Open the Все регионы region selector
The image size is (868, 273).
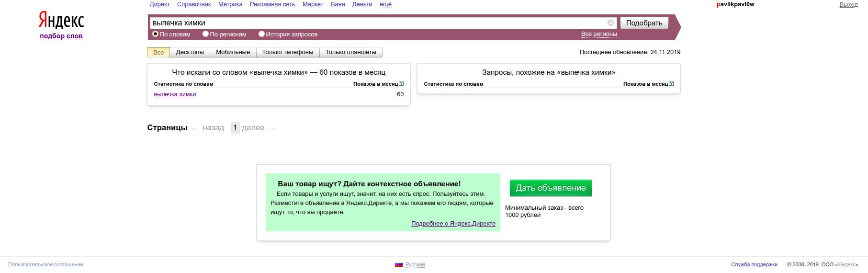[599, 34]
